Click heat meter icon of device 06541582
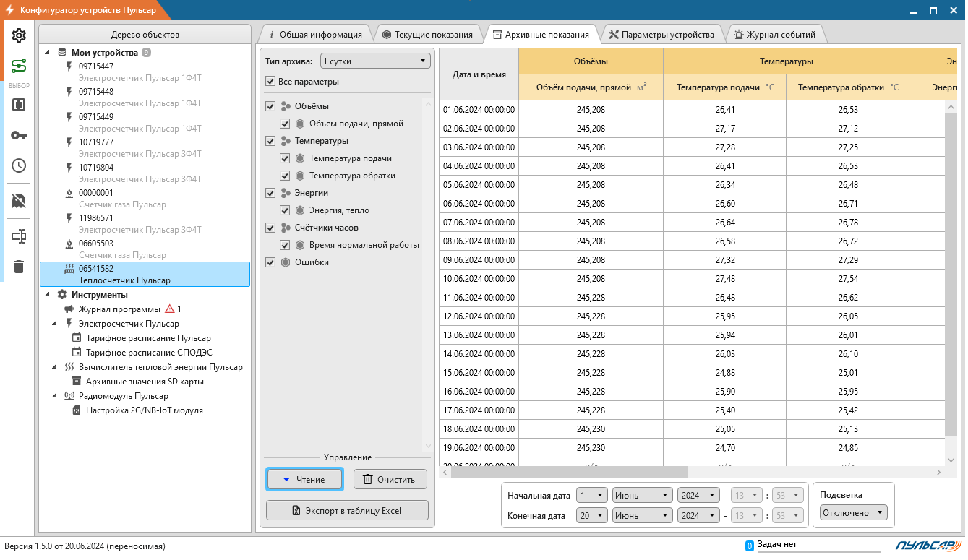The height and width of the screenshot is (560, 968). click(69, 268)
